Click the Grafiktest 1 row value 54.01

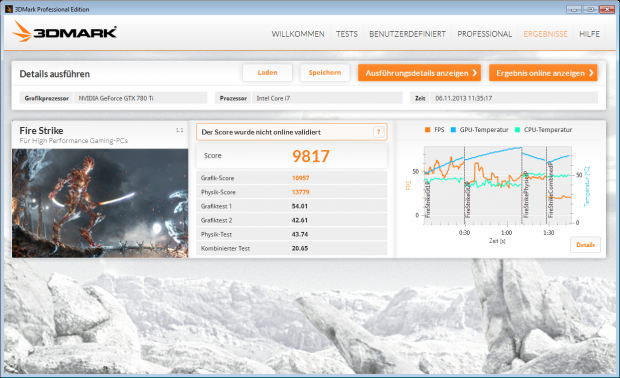coord(300,206)
